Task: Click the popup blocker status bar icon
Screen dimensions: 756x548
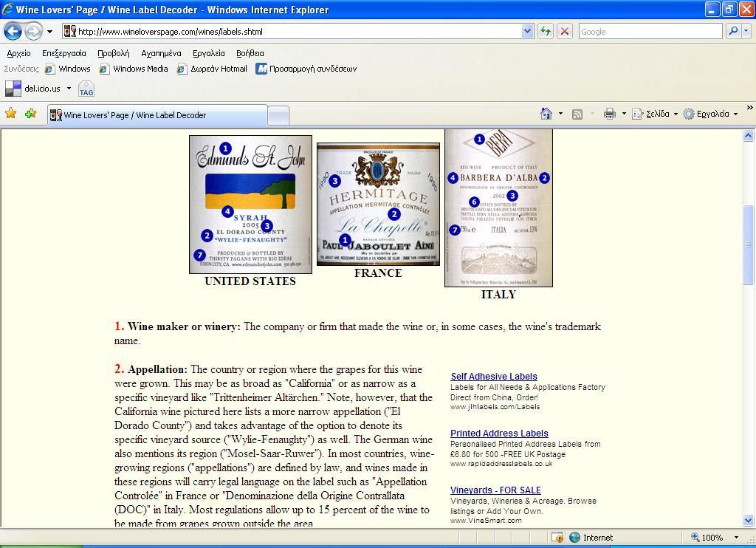Action: [x=557, y=537]
